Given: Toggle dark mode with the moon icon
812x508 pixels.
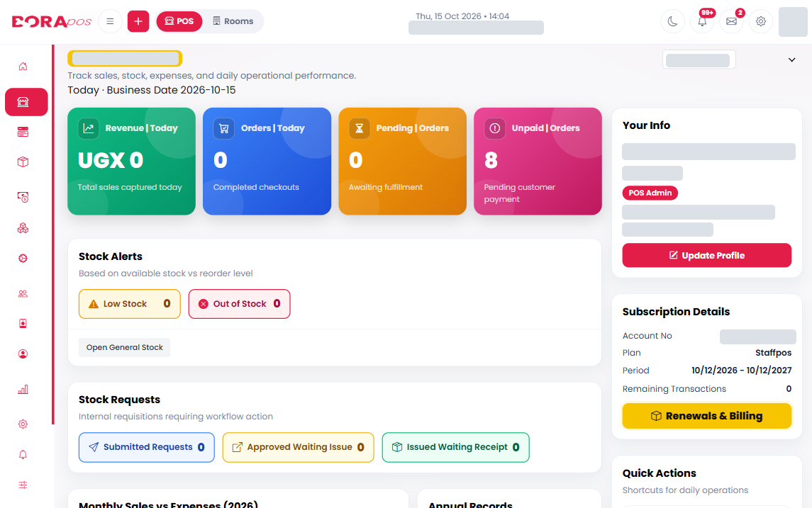Looking at the screenshot, I should [673, 21].
